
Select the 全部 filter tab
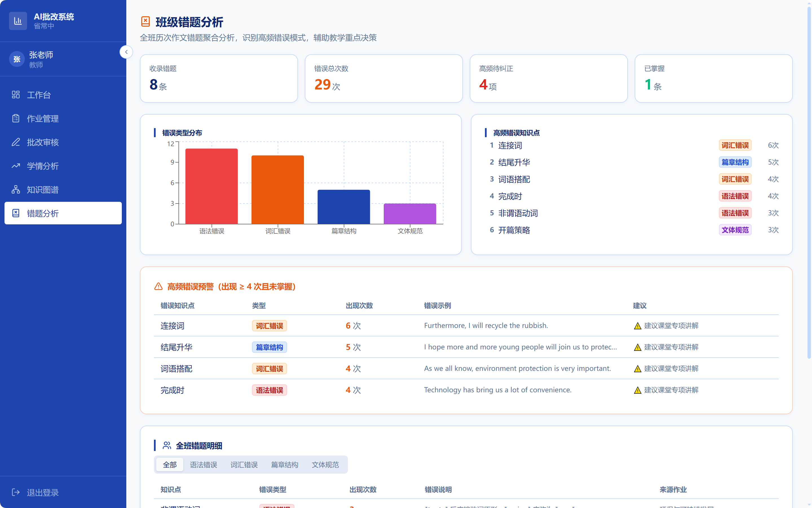coord(170,465)
